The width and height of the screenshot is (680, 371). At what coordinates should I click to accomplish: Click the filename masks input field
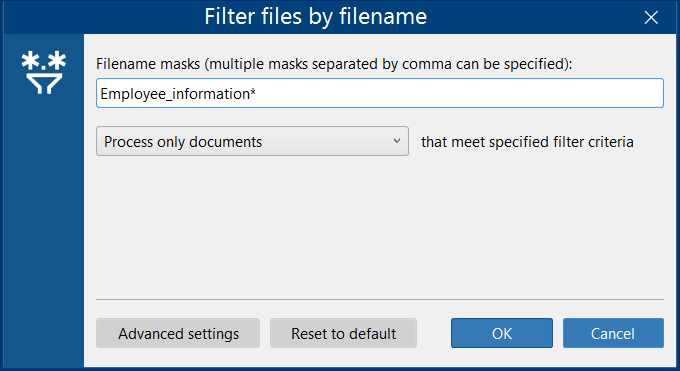(x=379, y=93)
